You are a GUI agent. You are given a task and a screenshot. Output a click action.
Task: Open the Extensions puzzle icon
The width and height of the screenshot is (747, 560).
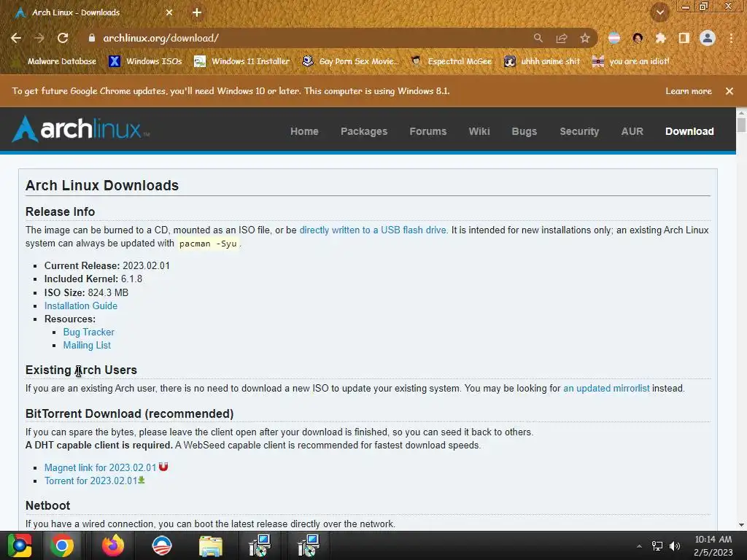(661, 38)
